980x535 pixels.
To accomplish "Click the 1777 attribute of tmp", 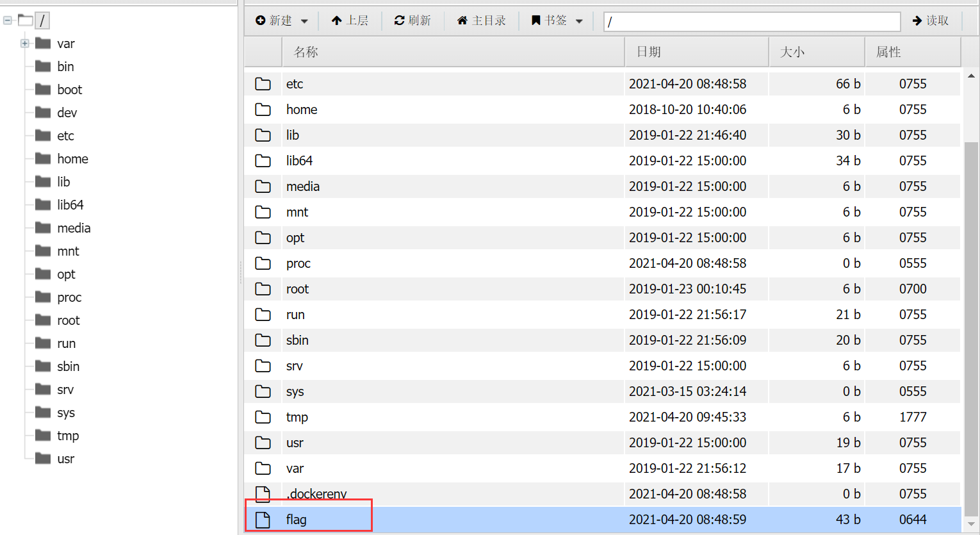I will click(913, 417).
